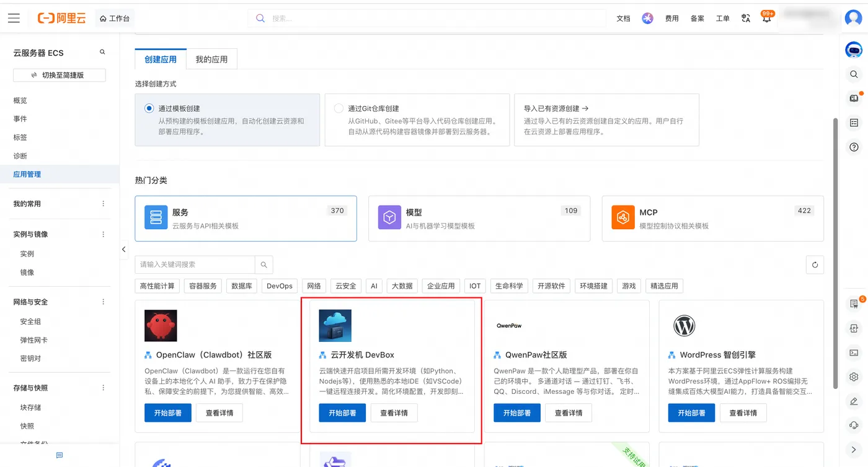This screenshot has width=868, height=467.
Task: Click the more dots next to 网络与安全
Action: [x=103, y=302]
